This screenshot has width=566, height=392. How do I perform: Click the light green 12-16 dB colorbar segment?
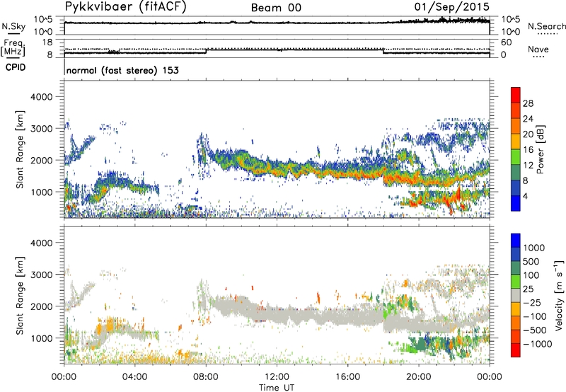[x=516, y=156]
